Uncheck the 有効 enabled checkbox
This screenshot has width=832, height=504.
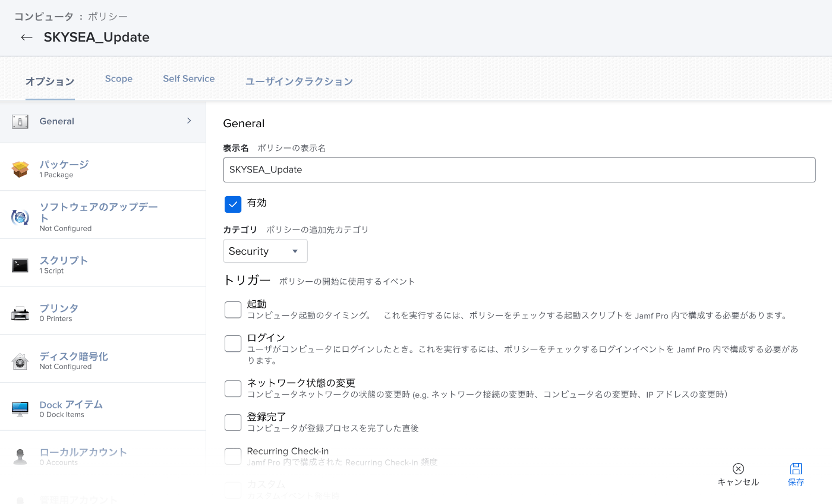(x=233, y=204)
